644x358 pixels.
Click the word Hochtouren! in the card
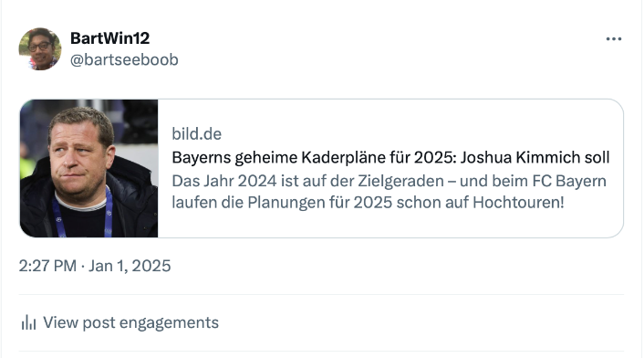pos(519,202)
